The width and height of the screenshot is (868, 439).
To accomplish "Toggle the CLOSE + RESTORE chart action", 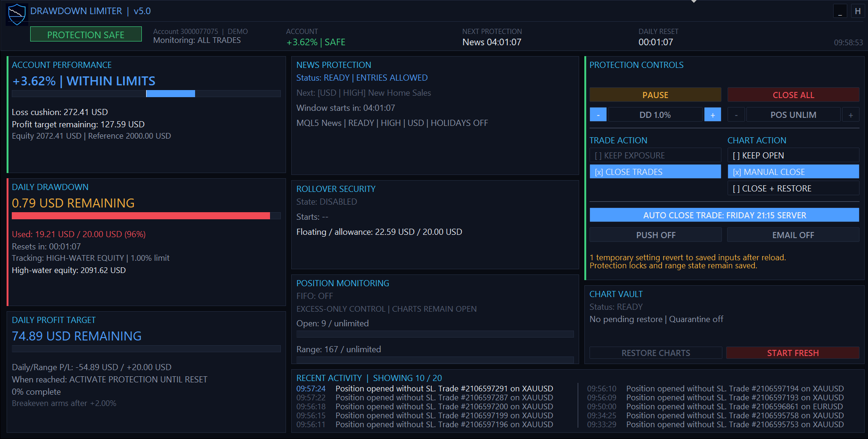I will click(794, 188).
